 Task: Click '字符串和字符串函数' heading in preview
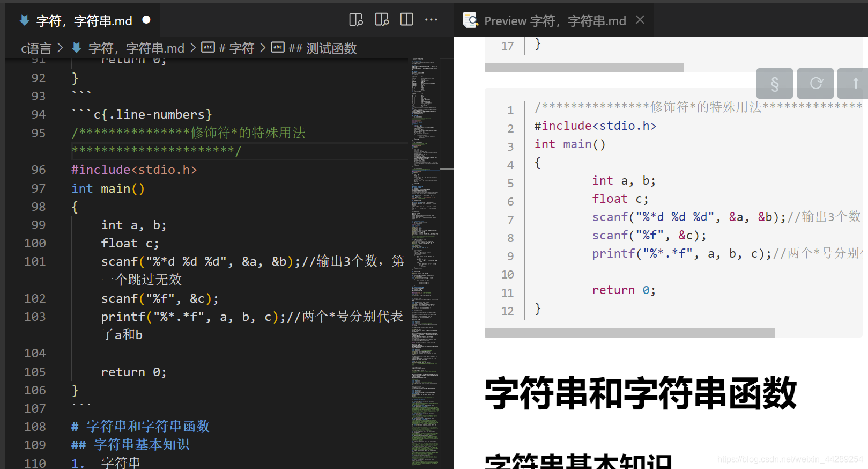coord(641,393)
